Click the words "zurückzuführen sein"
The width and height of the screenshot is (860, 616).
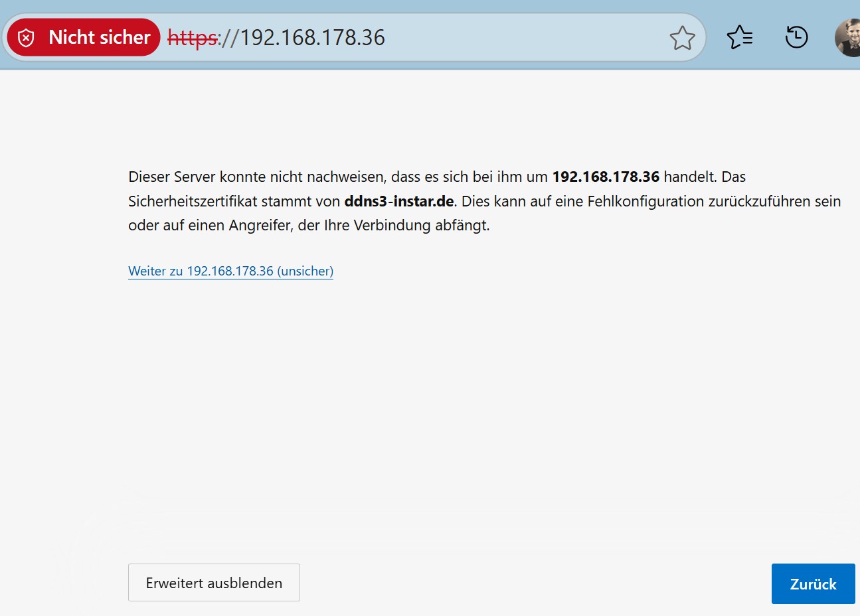point(775,201)
